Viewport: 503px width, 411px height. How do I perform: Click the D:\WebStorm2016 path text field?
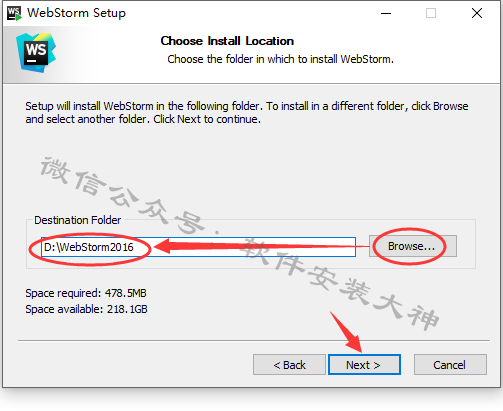tap(198, 247)
